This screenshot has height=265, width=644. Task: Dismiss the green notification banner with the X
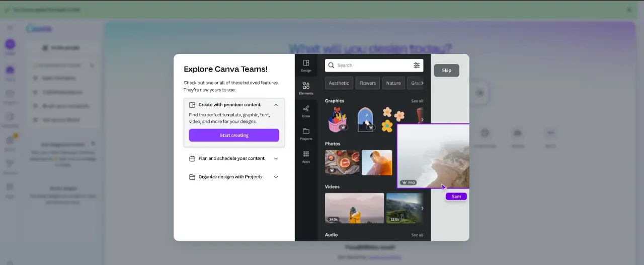pyautogui.click(x=629, y=10)
